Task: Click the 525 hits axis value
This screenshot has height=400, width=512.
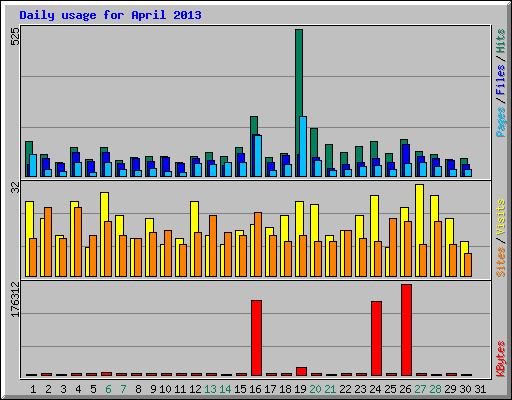Action: click(16, 36)
